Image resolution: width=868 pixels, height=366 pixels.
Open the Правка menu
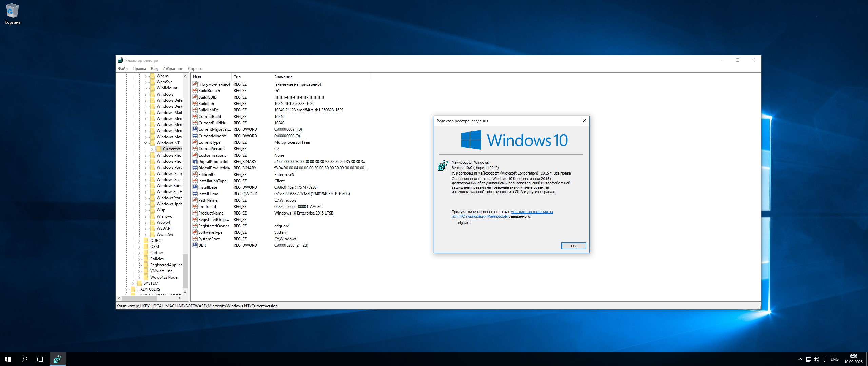139,69
